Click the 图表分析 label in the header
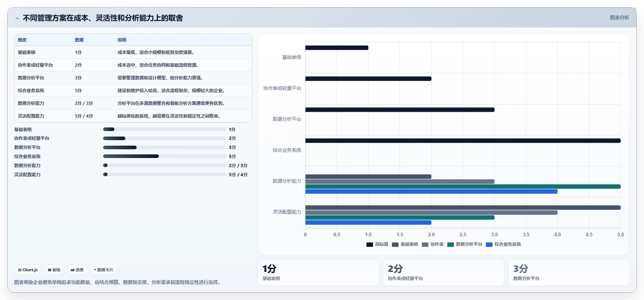This screenshot has width=644, height=300. coord(619,17)
